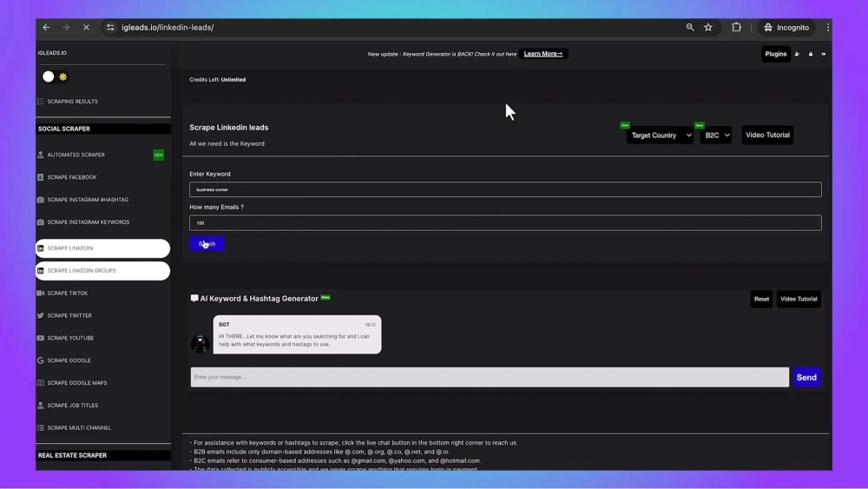Bookmark this page with the star icon
The height and width of the screenshot is (489, 868).
pyautogui.click(x=708, y=27)
